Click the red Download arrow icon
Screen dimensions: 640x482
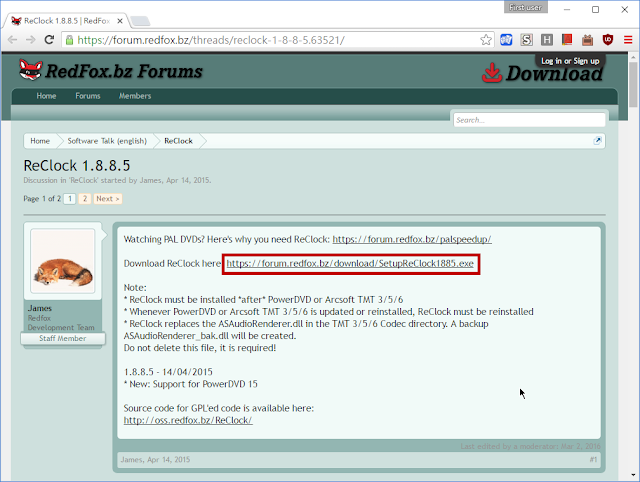(x=492, y=73)
